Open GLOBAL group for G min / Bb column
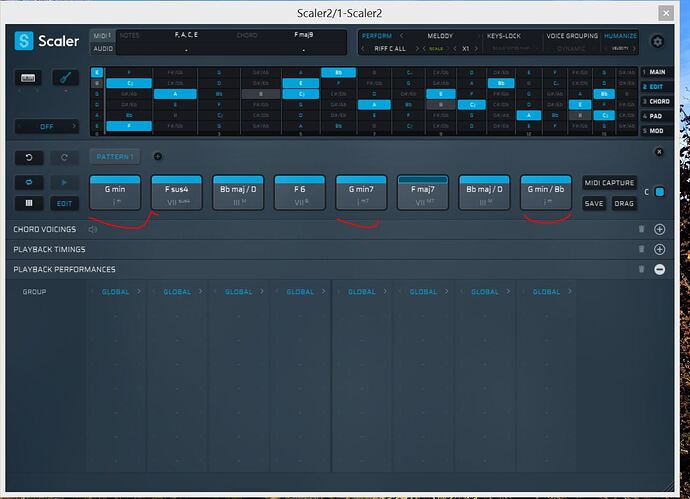690x499 pixels. point(546,292)
